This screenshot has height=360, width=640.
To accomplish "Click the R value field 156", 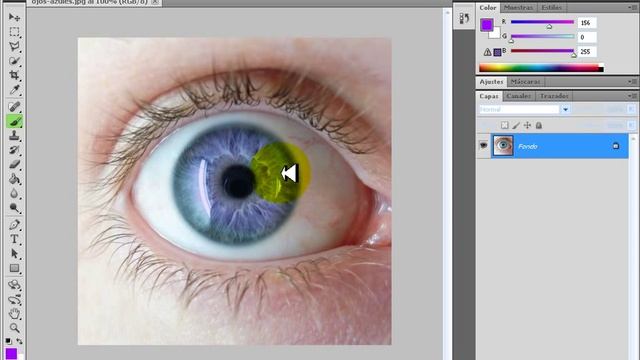I will point(587,23).
